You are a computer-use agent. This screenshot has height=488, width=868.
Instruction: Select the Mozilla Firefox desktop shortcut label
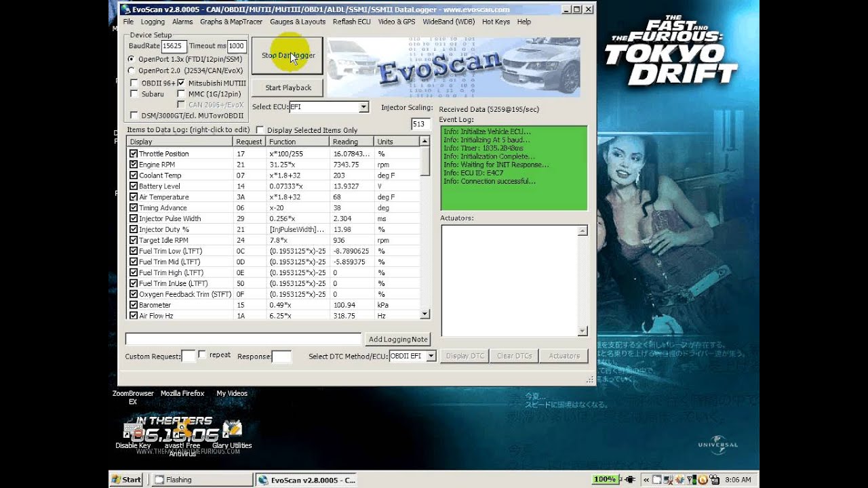[x=182, y=393]
